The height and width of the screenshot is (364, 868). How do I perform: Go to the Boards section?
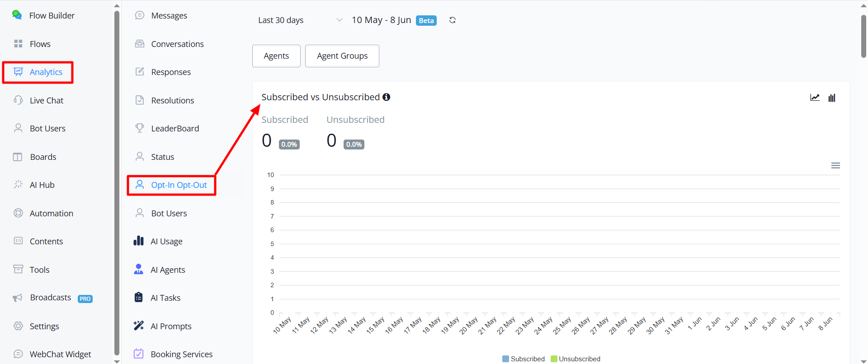43,157
